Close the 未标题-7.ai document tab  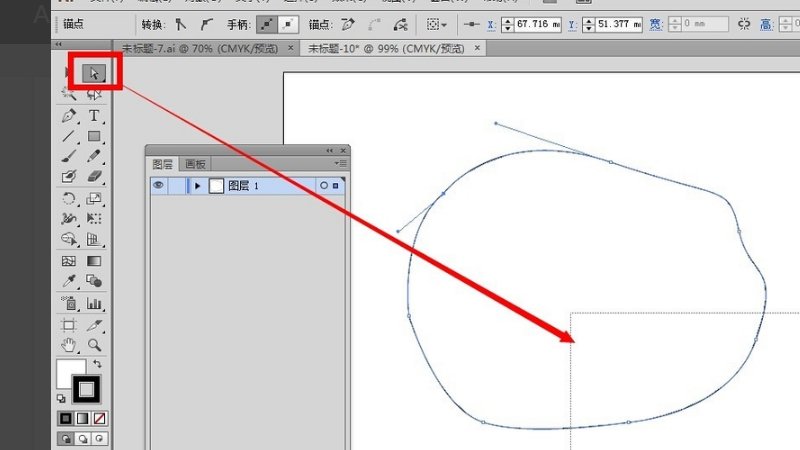(x=290, y=48)
